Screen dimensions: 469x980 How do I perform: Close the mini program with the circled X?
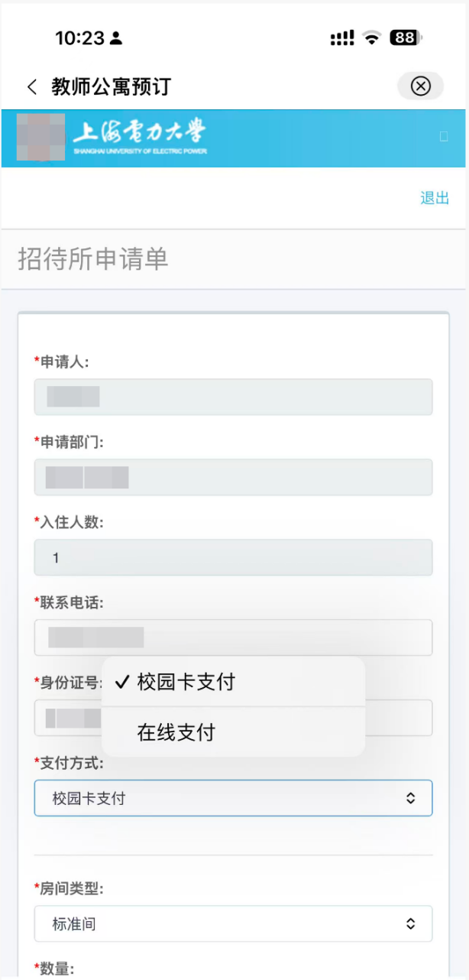(x=420, y=86)
